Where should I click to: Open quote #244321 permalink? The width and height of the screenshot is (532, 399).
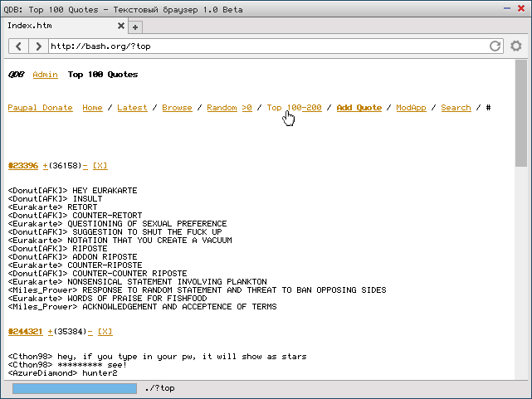coord(24,332)
